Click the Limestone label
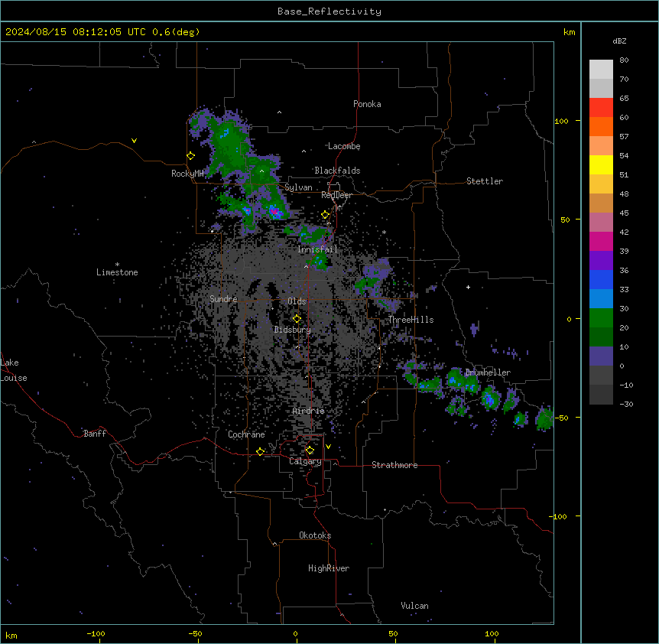 117,272
